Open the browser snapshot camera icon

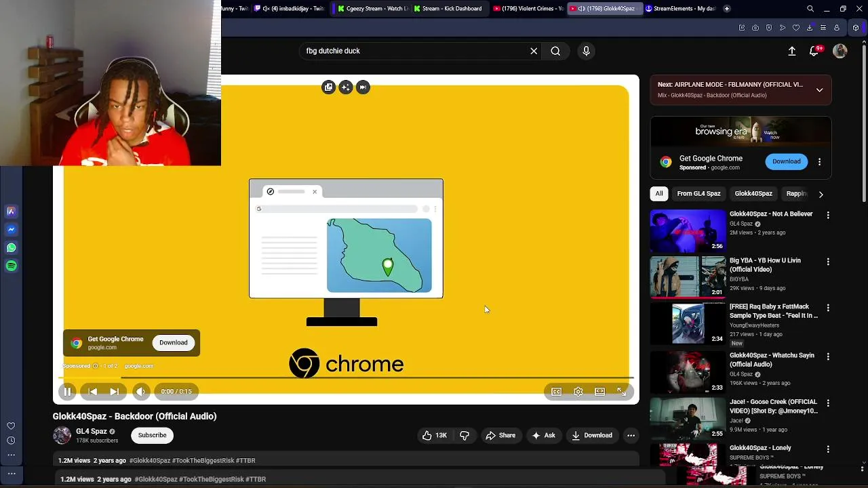tap(755, 28)
